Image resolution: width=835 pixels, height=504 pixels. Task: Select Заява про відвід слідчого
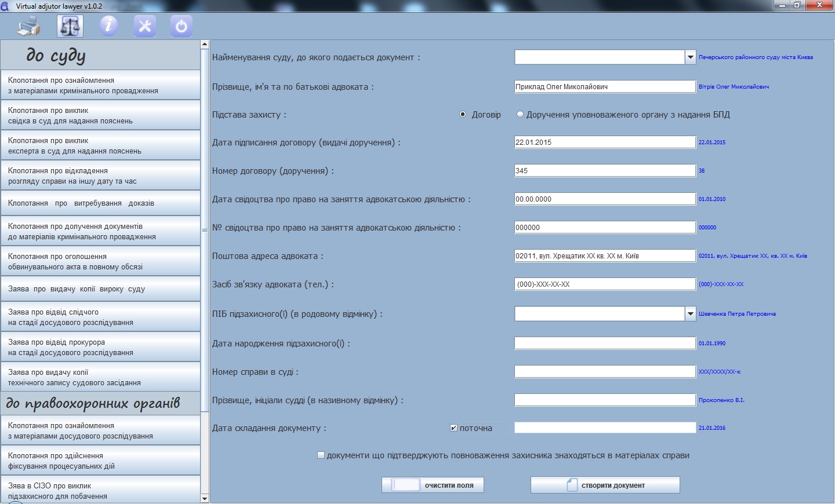click(100, 317)
